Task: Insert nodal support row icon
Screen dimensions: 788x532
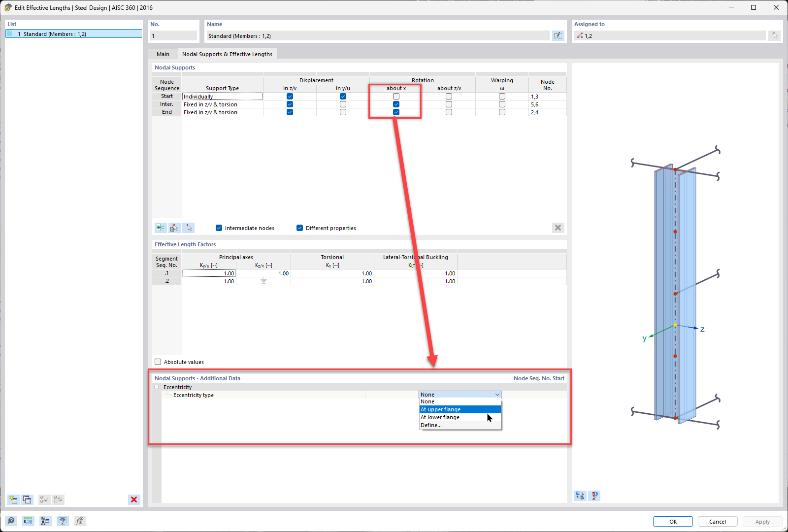Action: pyautogui.click(x=161, y=228)
